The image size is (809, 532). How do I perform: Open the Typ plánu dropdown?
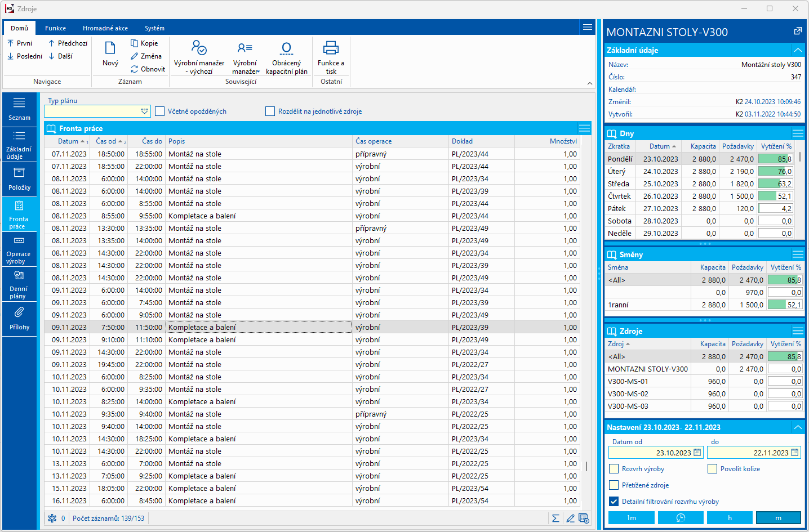pos(145,111)
